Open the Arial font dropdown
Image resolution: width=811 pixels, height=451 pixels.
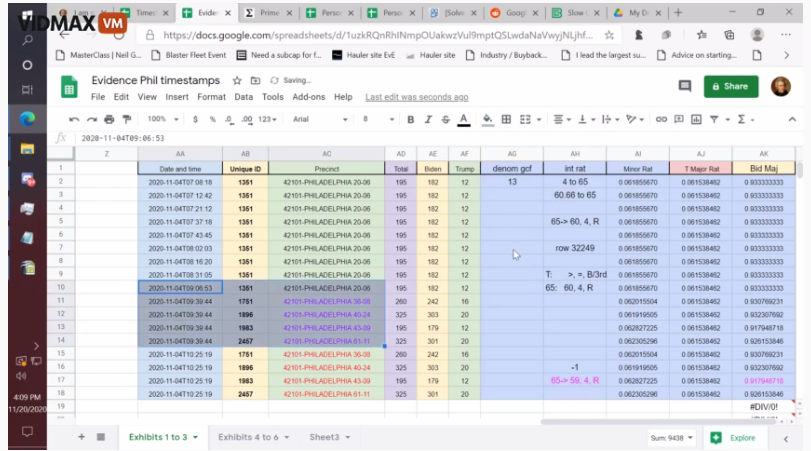pyautogui.click(x=320, y=119)
